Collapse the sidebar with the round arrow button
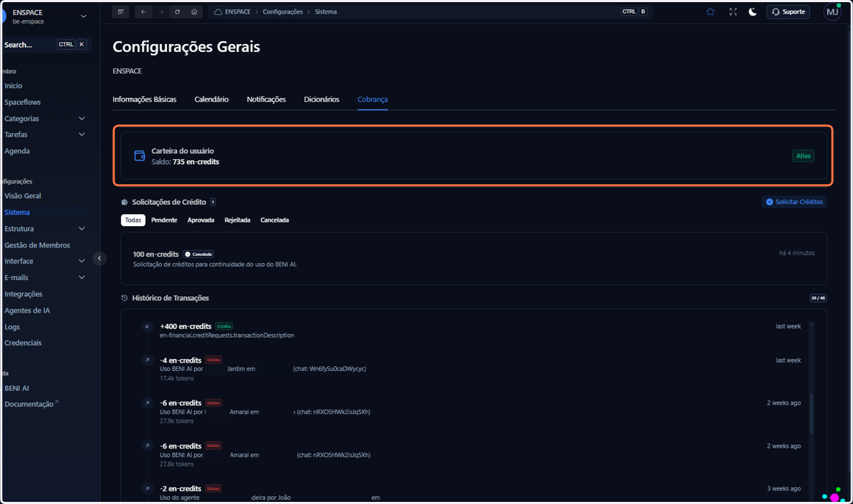 pos(100,259)
